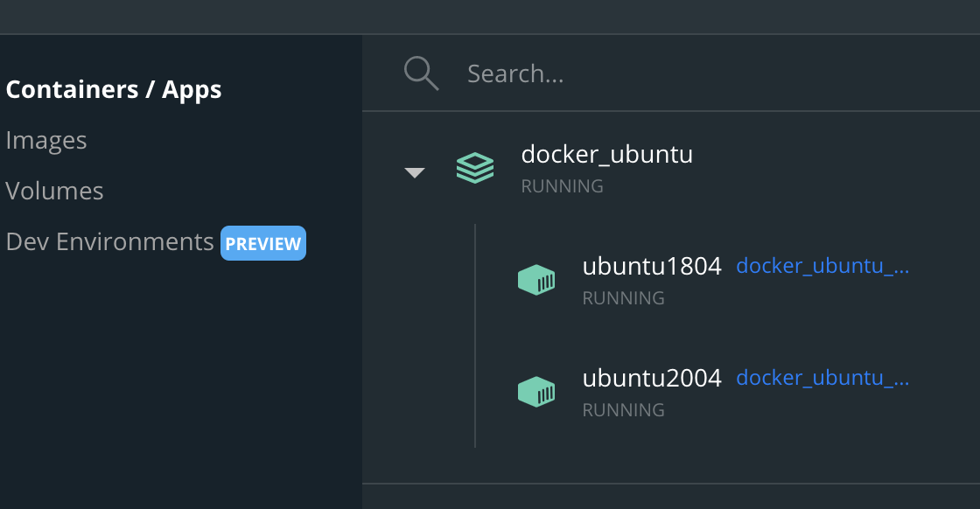Image resolution: width=980 pixels, height=509 pixels.
Task: Click the search magnifier icon
Action: (421, 73)
